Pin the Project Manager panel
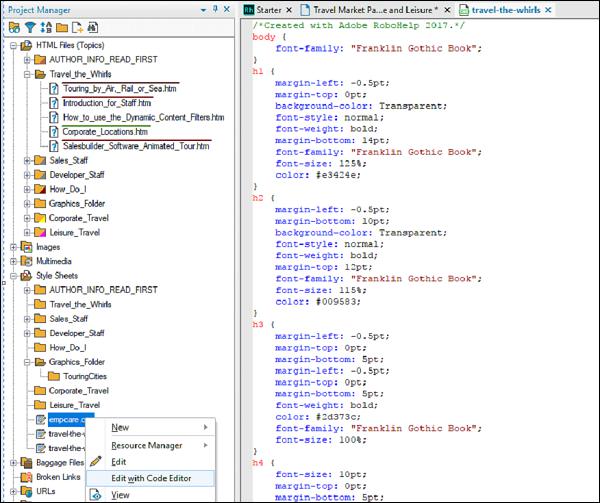 (x=215, y=9)
